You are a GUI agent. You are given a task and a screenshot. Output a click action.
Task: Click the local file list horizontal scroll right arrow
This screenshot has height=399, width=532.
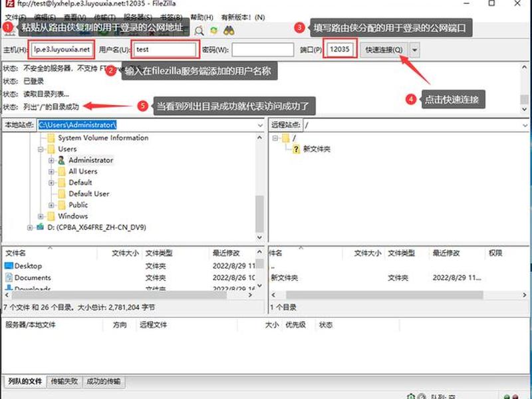251,295
